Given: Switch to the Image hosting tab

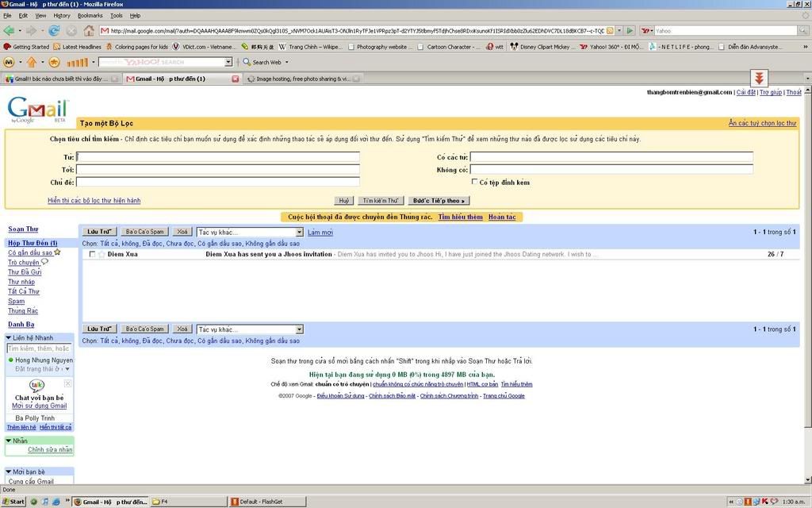Looking at the screenshot, I should (303, 79).
